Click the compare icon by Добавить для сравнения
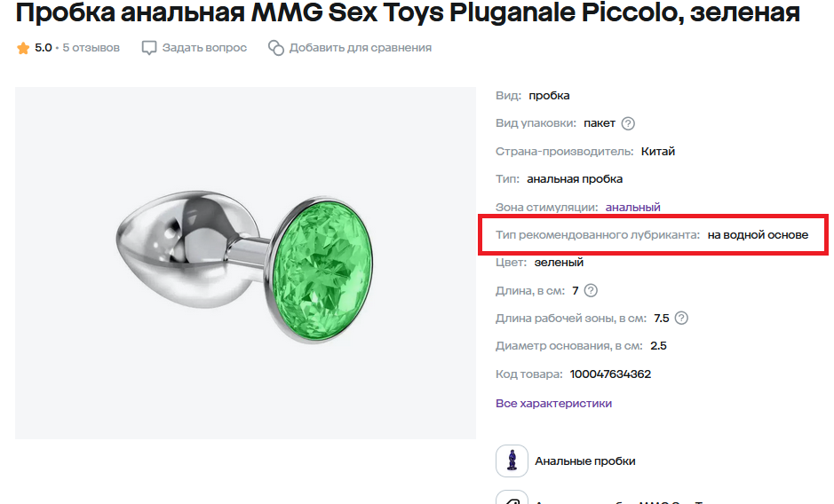Image resolution: width=834 pixels, height=504 pixels. pyautogui.click(x=276, y=48)
